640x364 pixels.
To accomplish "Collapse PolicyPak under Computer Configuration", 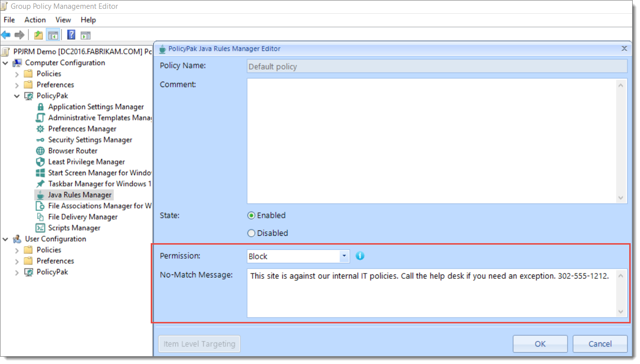I will [17, 96].
